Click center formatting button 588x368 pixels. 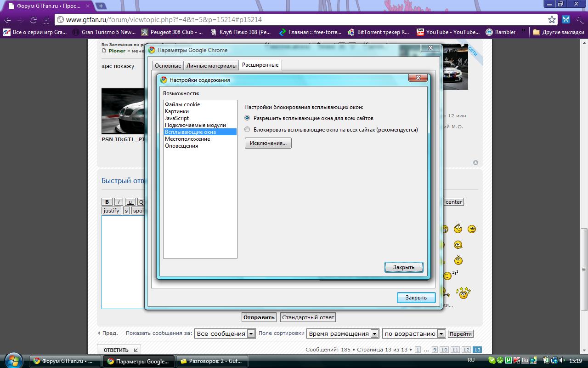pos(454,202)
